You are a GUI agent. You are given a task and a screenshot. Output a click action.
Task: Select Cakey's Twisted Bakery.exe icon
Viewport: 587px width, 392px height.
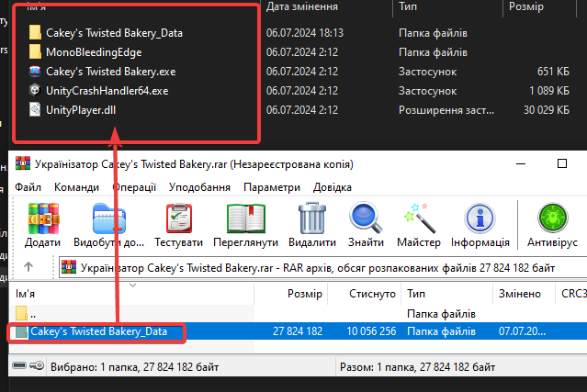35,71
